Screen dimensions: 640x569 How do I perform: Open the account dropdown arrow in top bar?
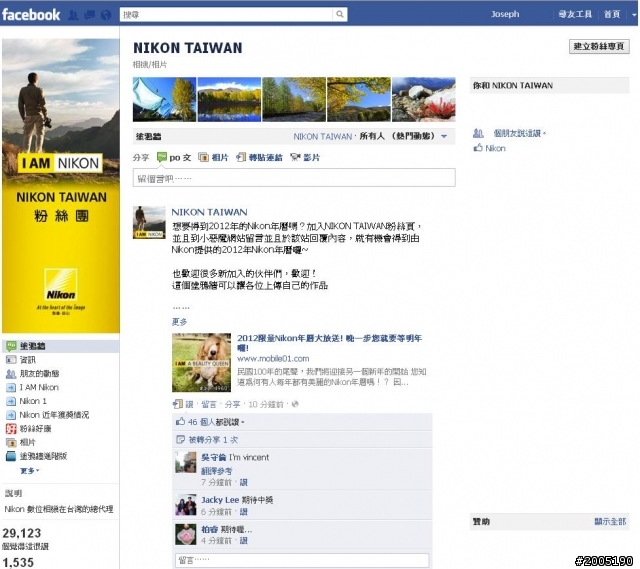tap(634, 15)
